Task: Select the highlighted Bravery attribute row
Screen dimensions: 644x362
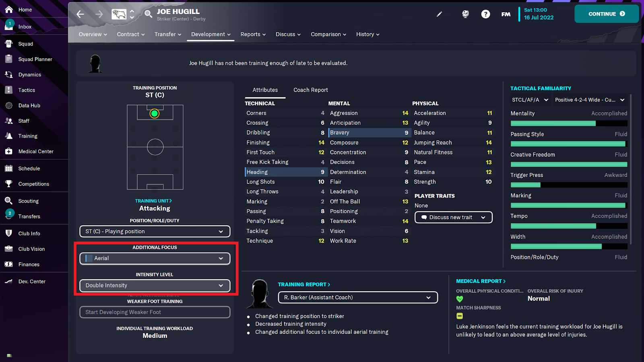Action: [x=369, y=133]
